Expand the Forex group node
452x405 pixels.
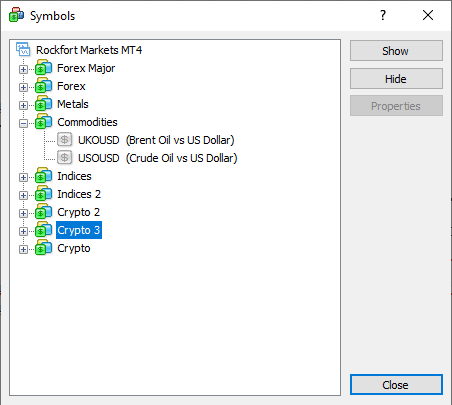tap(23, 87)
